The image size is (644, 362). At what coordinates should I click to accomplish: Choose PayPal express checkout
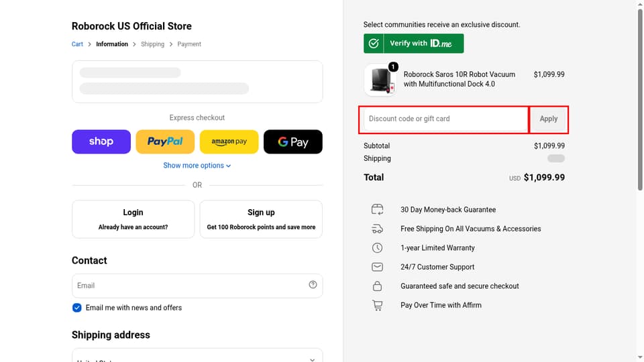[x=165, y=141]
